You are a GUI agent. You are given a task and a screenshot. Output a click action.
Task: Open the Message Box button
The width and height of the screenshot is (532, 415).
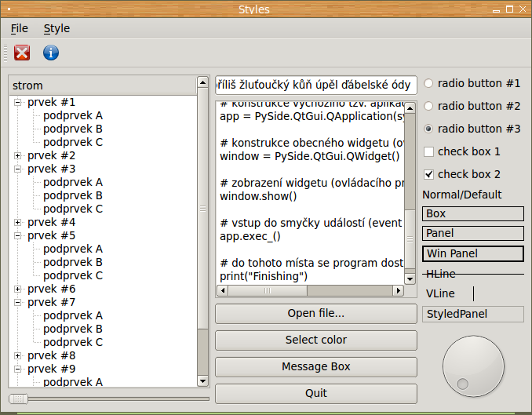click(316, 366)
